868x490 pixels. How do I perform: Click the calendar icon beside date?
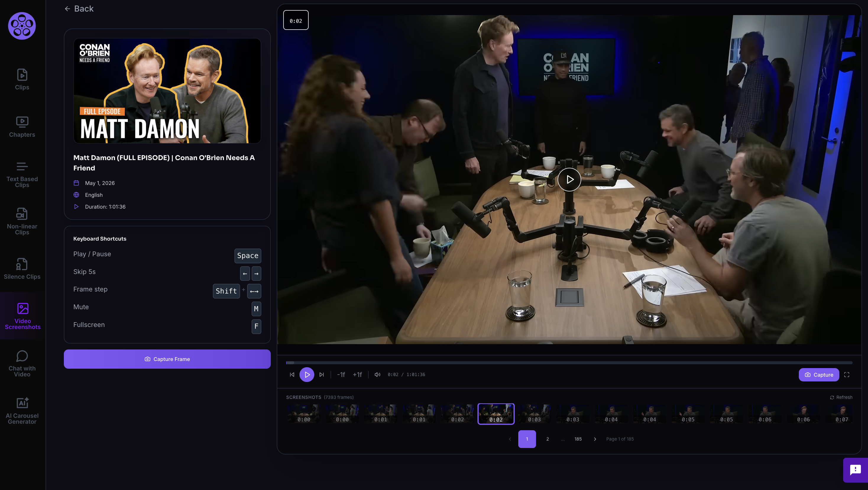click(x=76, y=183)
